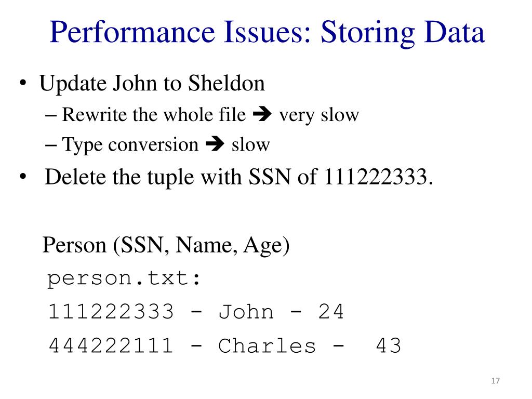This screenshot has width=532, height=399.
Task: Click the number 111222333 in the bullet
Action: [375, 177]
